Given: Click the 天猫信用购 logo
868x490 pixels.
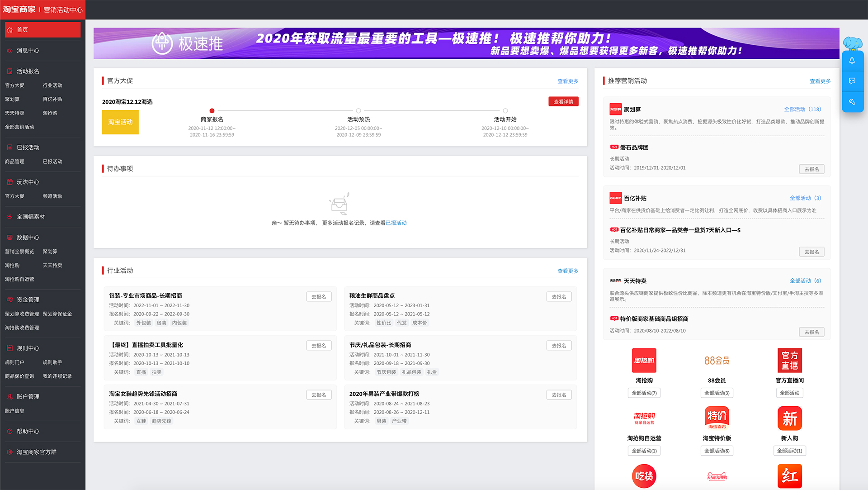Looking at the screenshot, I should tap(717, 476).
